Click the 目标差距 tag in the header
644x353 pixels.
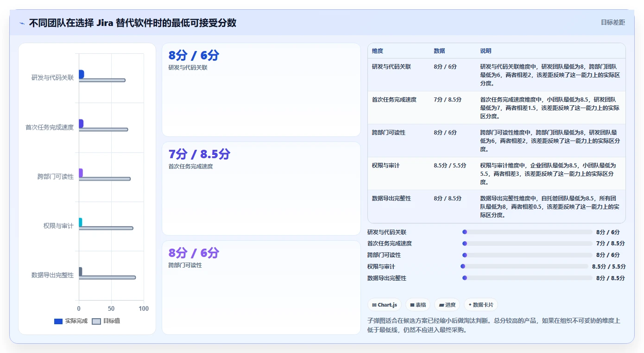coord(612,22)
